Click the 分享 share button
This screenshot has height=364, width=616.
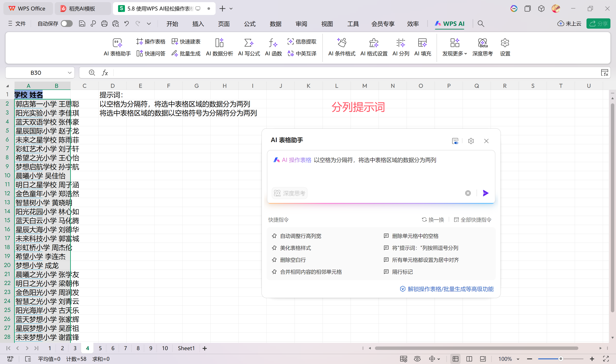(598, 23)
